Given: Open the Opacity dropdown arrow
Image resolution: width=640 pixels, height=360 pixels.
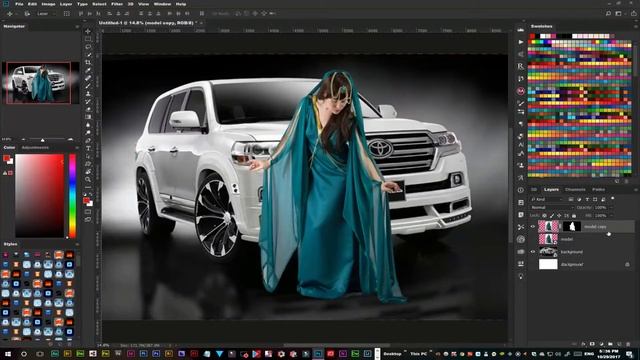Looking at the screenshot, I should [x=611, y=207].
